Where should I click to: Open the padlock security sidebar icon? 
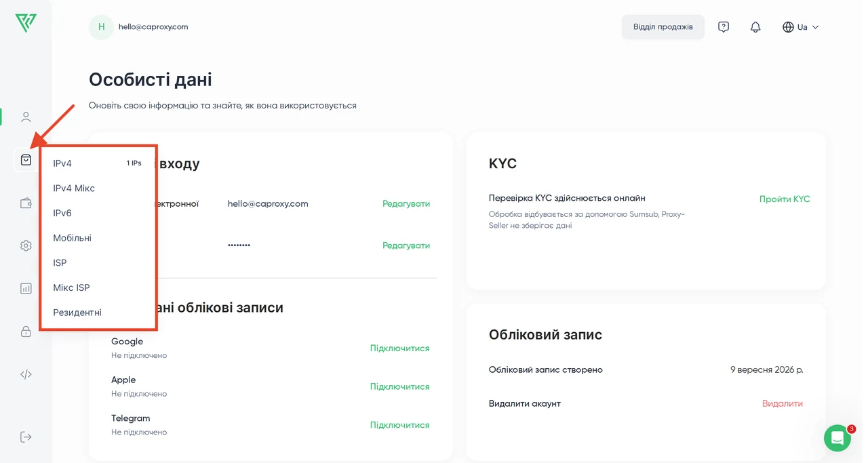pos(26,331)
